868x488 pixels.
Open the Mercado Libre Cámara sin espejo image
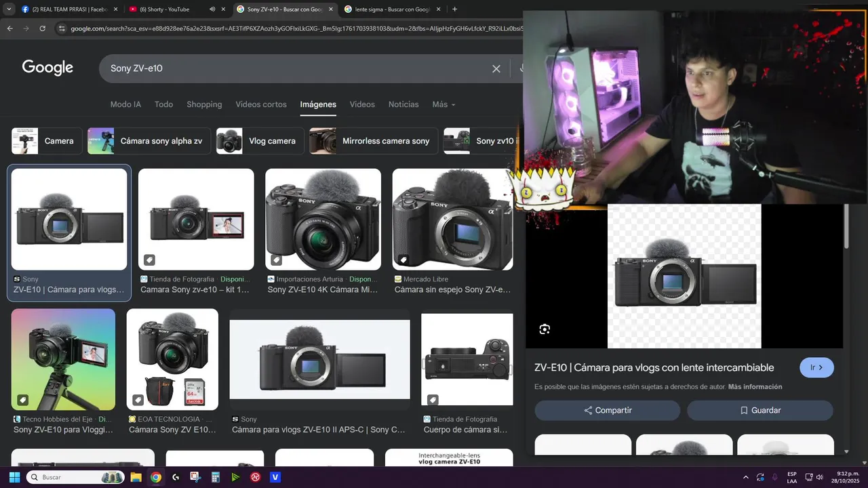[x=452, y=220]
